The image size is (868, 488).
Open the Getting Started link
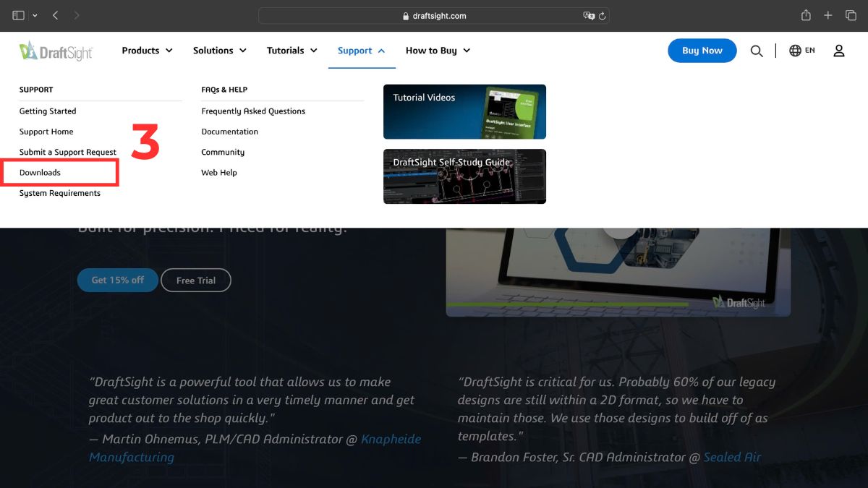48,111
